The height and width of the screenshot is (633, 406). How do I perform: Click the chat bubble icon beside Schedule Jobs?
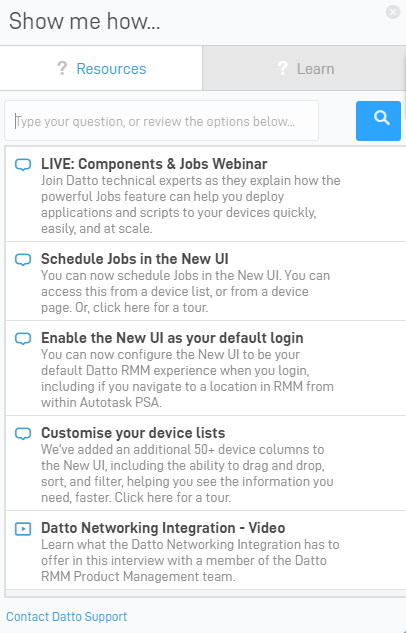[23, 260]
